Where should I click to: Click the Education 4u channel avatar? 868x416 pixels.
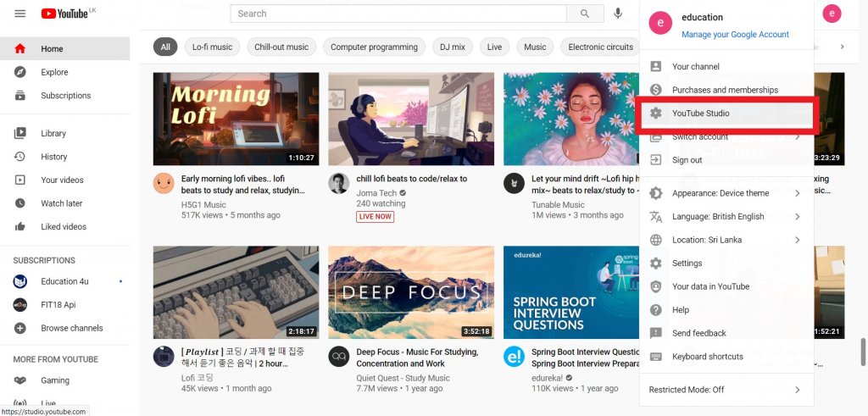pos(20,281)
